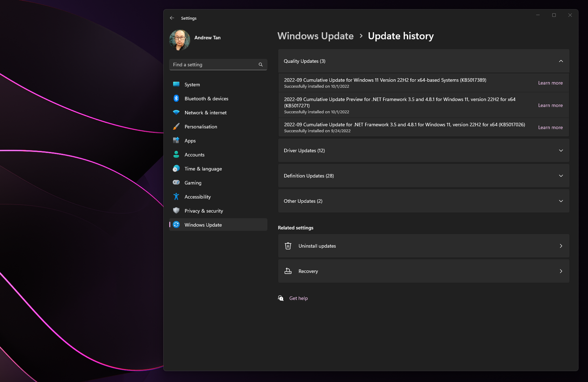Open the Apps settings category
The image size is (588, 382).
(x=190, y=141)
